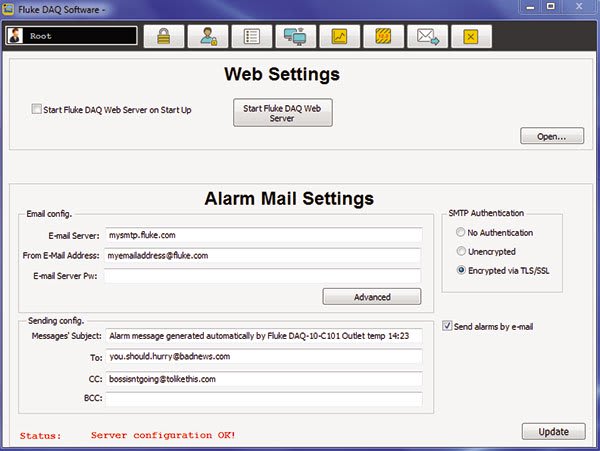
Task: Select Encrypted via TLS/SSL radio option
Action: (x=461, y=270)
